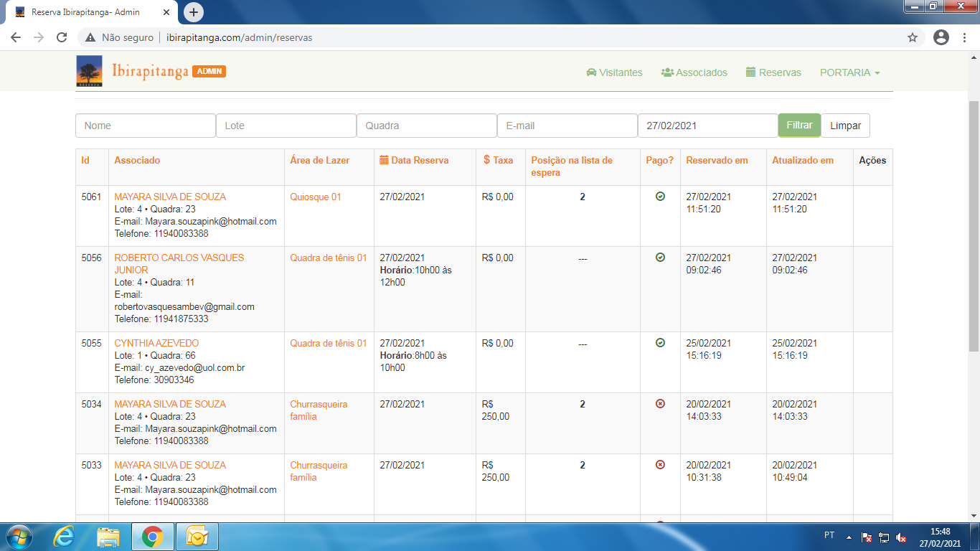The width and height of the screenshot is (980, 551).
Task: Bookmark this page with star icon
Action: click(x=913, y=37)
